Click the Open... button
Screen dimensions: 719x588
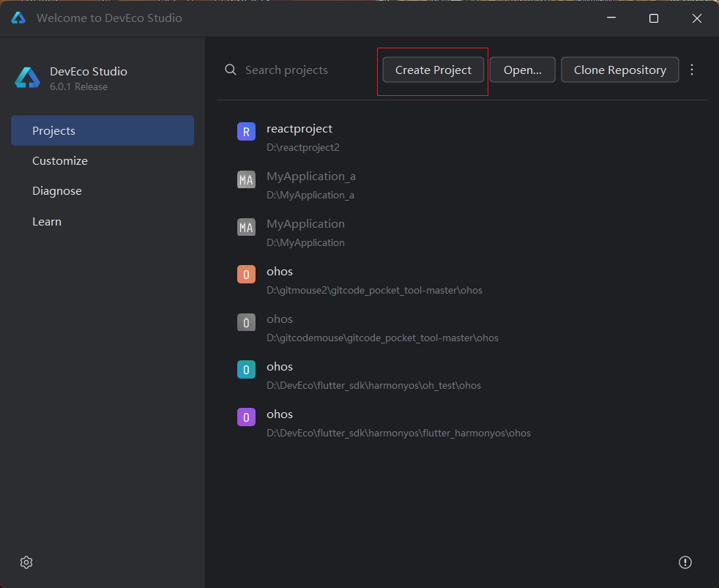tap(522, 70)
